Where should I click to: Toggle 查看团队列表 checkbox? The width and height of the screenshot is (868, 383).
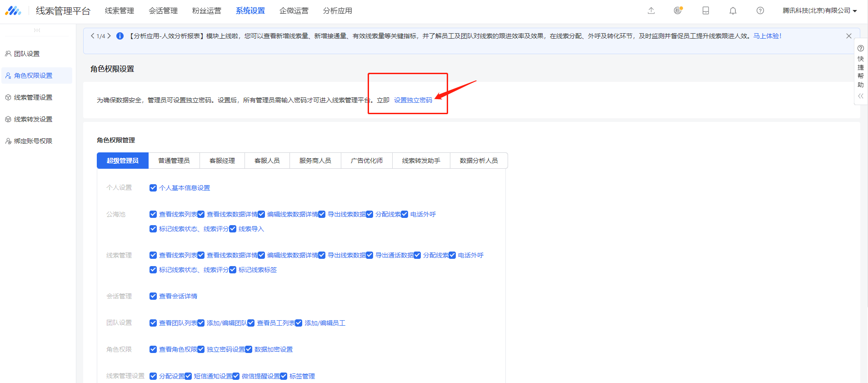(x=153, y=323)
